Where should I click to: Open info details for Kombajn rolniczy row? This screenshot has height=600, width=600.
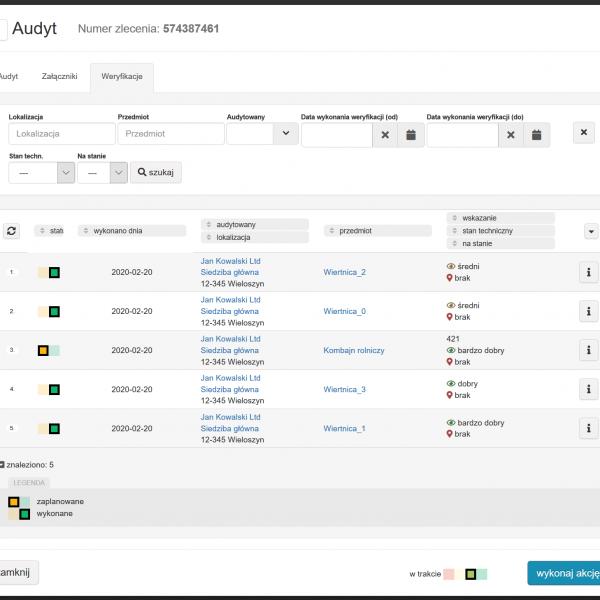tap(589, 351)
